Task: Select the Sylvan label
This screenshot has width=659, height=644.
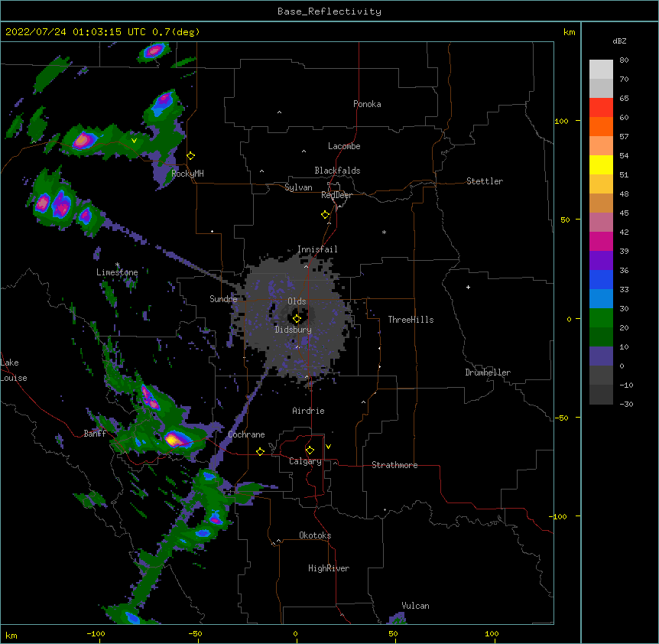Action: [x=298, y=187]
